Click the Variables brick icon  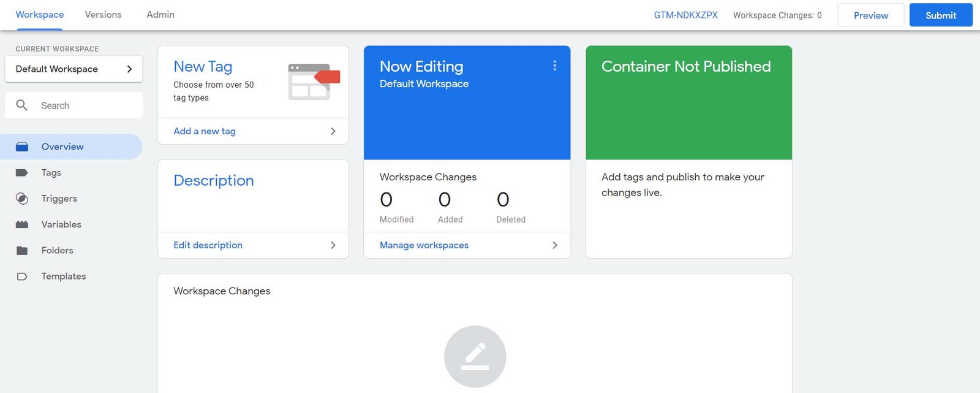click(x=22, y=224)
